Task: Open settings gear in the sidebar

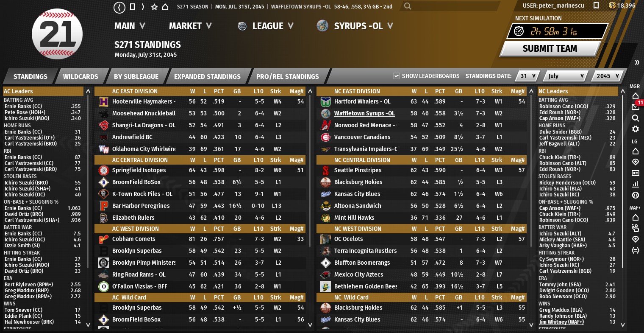Action: tap(635, 129)
